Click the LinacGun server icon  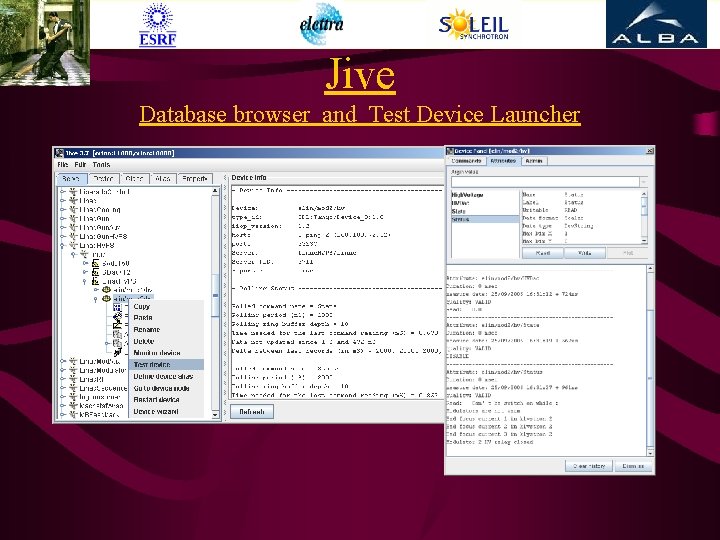click(x=73, y=219)
